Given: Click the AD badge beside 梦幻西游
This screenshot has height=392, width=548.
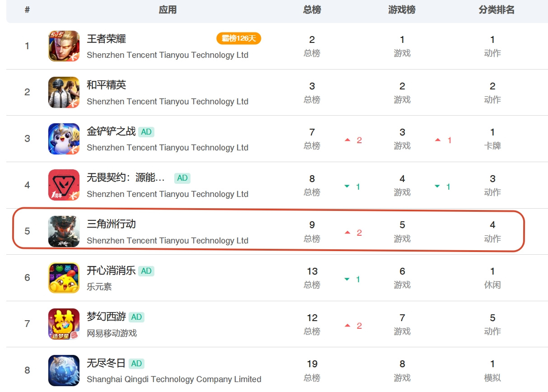Looking at the screenshot, I should tap(137, 317).
